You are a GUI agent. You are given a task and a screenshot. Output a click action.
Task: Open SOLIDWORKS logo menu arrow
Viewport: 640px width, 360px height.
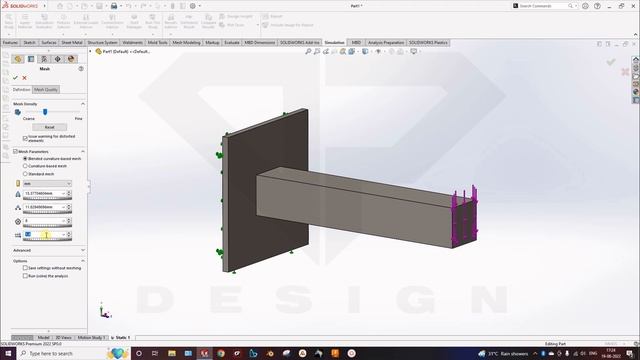pyautogui.click(x=44, y=6)
